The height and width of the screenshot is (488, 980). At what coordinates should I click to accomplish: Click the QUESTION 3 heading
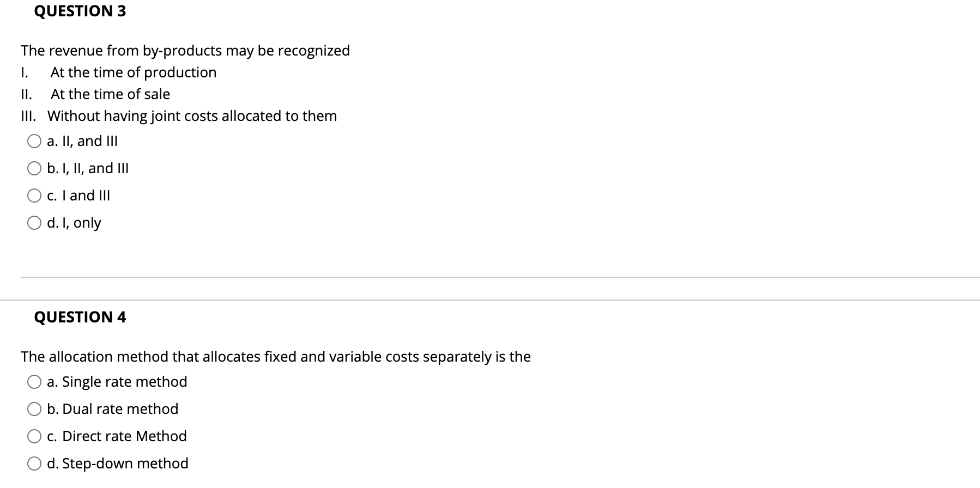80,11
